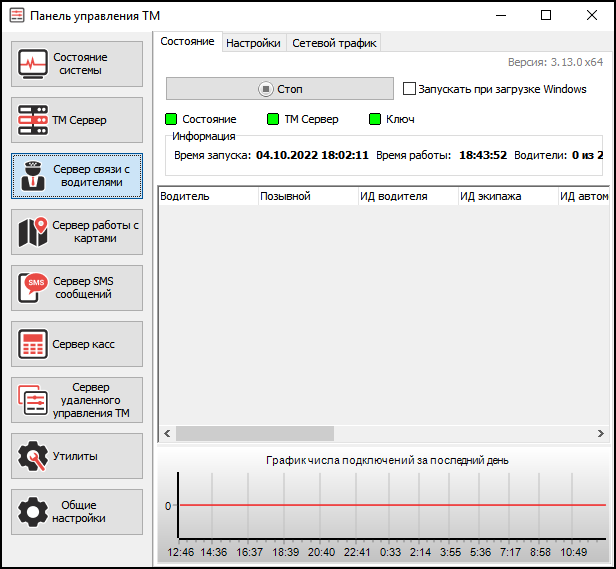Viewport: 616px width, 569px height.
Task: Switch to the Настройки tab
Action: 253,43
